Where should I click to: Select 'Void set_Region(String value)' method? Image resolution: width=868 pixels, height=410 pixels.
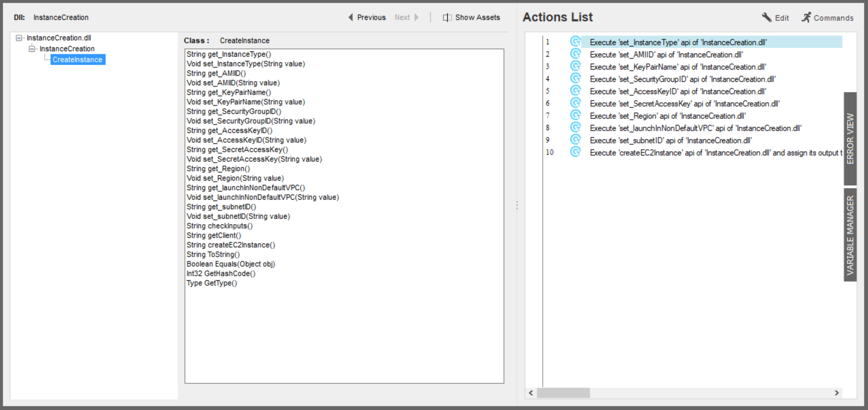(235, 178)
